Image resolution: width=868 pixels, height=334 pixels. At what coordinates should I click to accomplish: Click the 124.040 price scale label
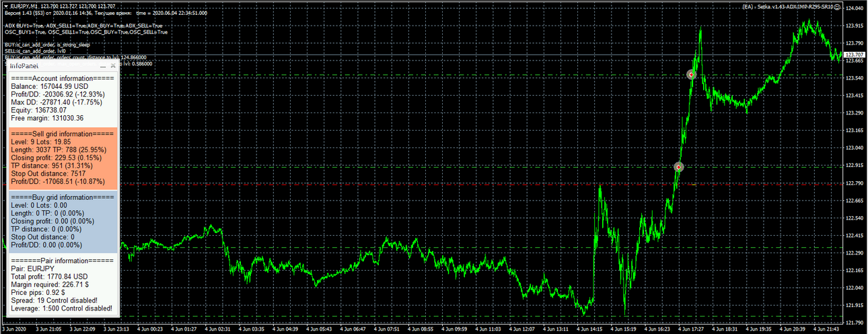[x=855, y=8]
